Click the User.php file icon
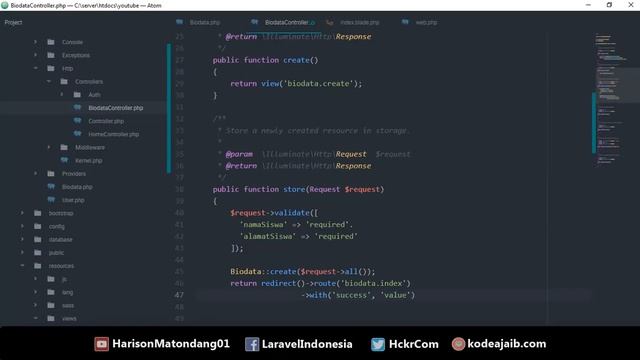640x360 pixels. coord(51,200)
